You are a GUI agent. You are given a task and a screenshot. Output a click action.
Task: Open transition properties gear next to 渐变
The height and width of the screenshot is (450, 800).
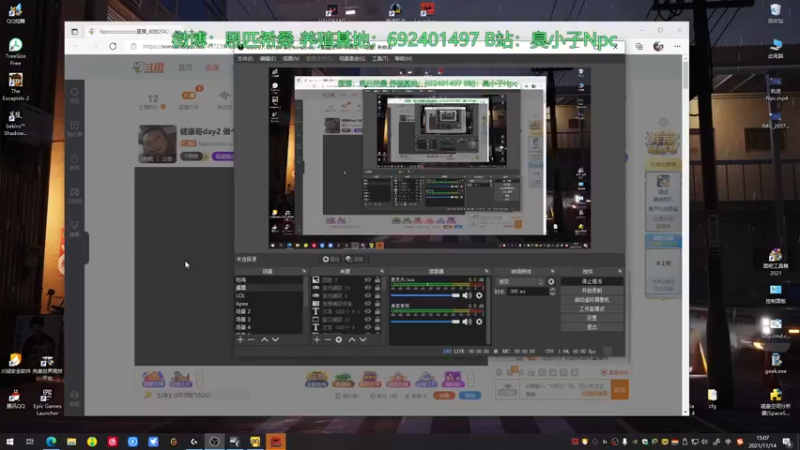click(551, 282)
